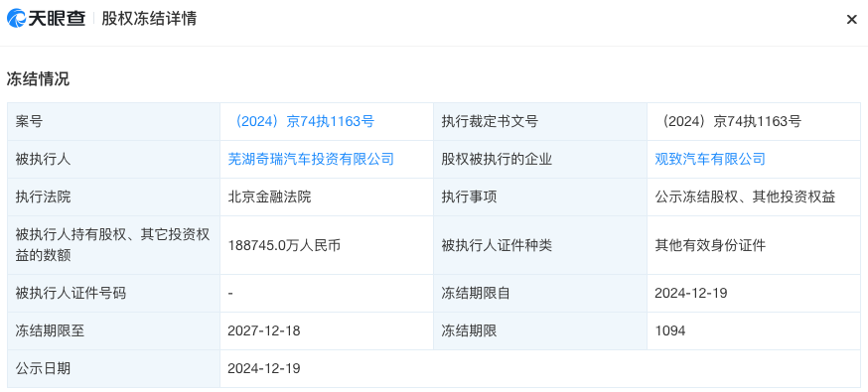The height and width of the screenshot is (392, 868).
Task: Click the freeze start date 2024-12-19
Action: click(x=691, y=293)
